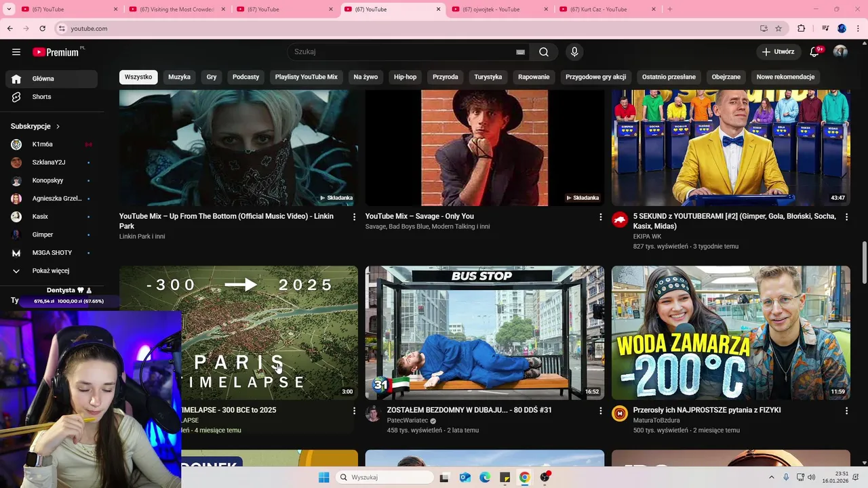Go back in browser history
The height and width of the screenshot is (488, 868).
point(9,28)
